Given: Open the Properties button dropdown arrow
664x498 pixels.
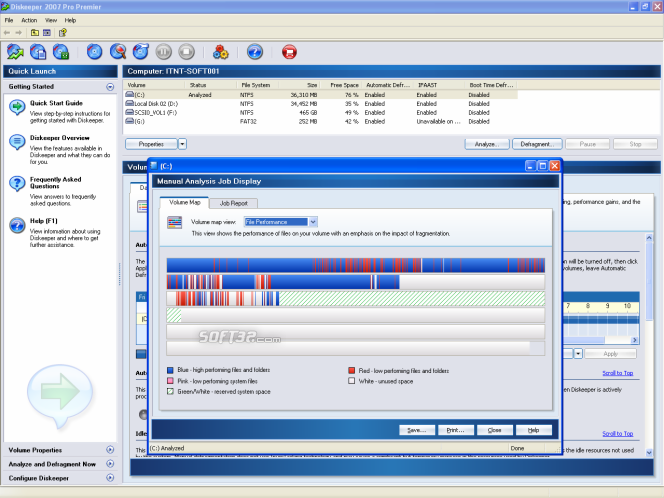Looking at the screenshot, I should pyautogui.click(x=182, y=144).
